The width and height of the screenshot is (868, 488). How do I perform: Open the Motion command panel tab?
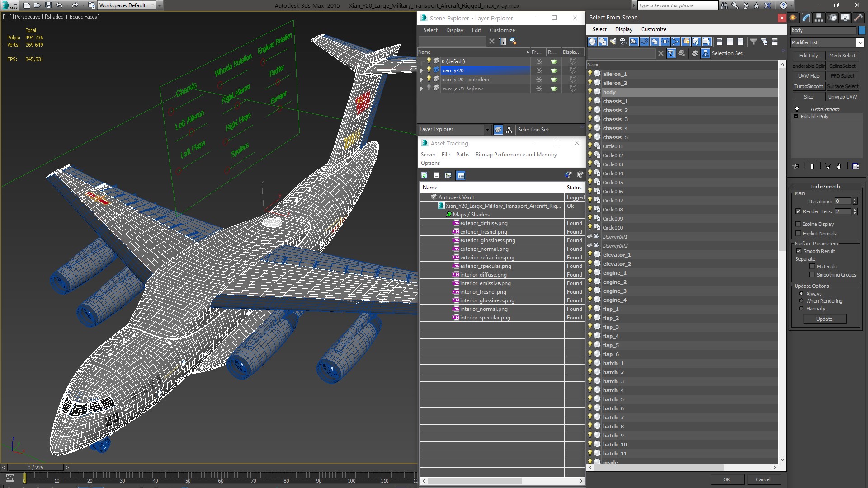(832, 18)
